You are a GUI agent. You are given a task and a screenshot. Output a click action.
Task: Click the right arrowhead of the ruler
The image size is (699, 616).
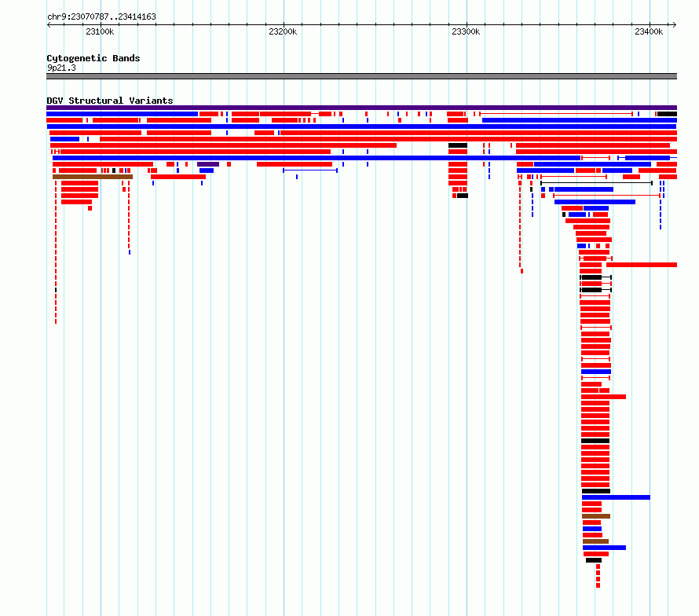click(675, 24)
